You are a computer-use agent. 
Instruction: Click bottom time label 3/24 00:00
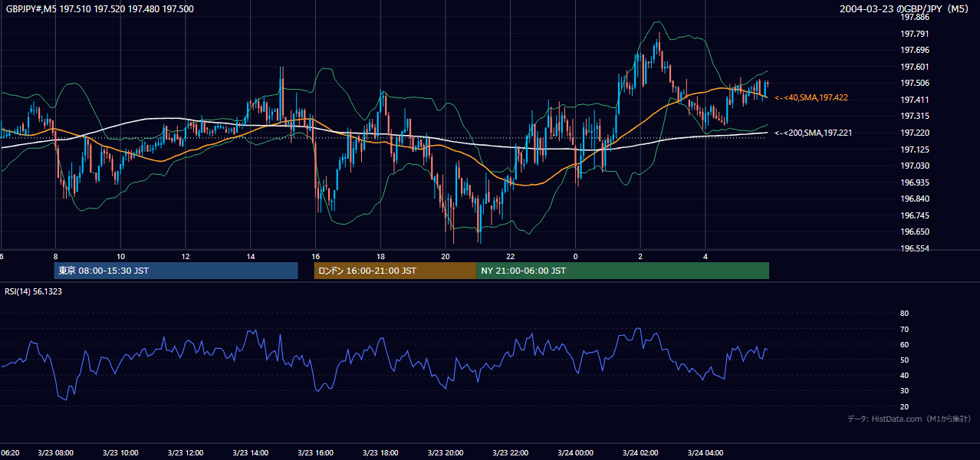[576, 453]
